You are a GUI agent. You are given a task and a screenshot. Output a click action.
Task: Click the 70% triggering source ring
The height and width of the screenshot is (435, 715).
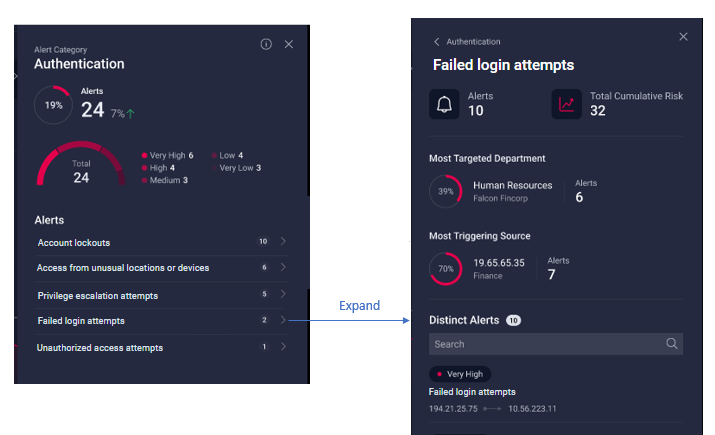(446, 268)
